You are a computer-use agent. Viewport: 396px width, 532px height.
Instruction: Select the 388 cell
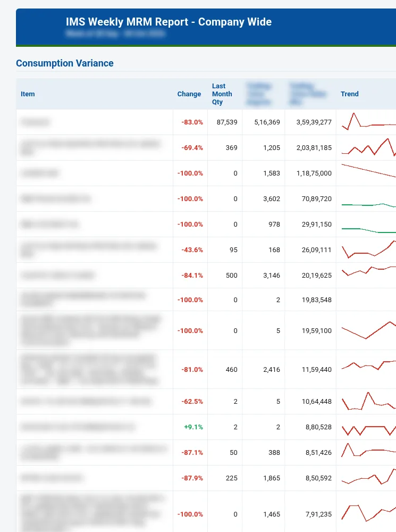click(274, 452)
